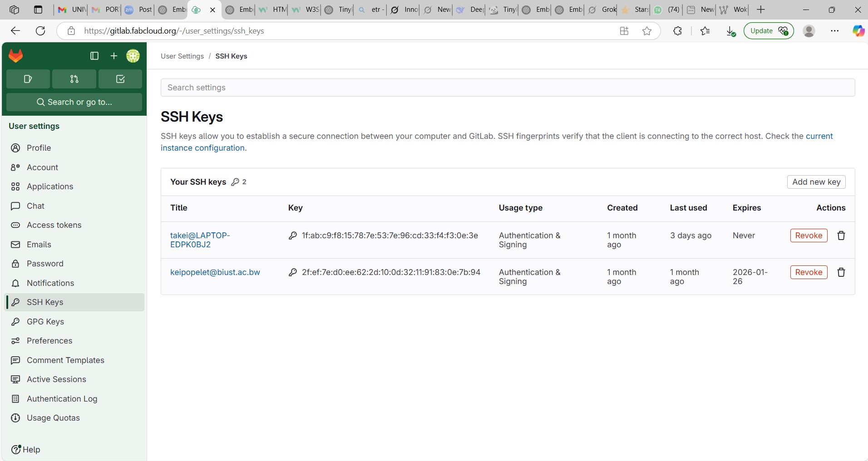
Task: Click fingerprint 1f:ab:c9:f8:15:78:7e:53:7e:96:cd:33:f4:f3:0e:3e
Action: pyautogui.click(x=390, y=235)
